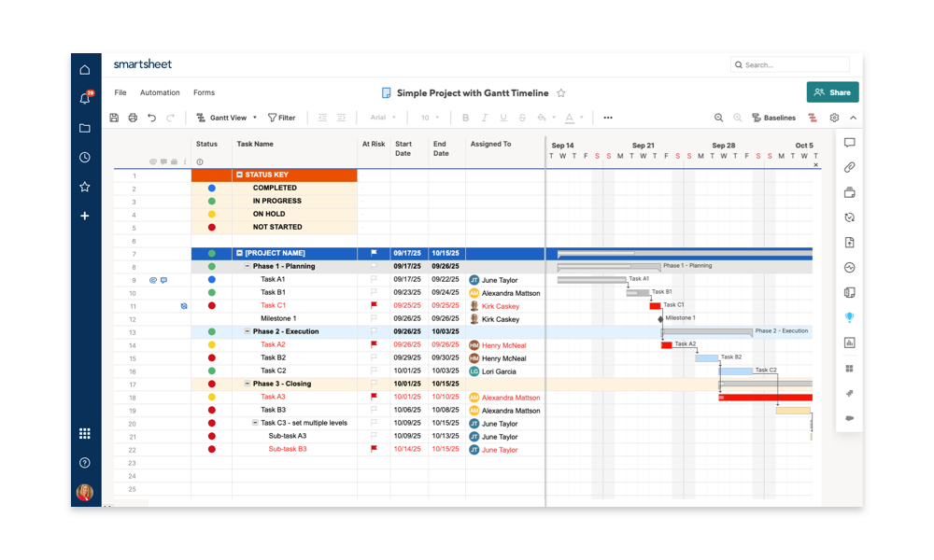Click the Filter button
Screen dimensions: 934x560
282,118
